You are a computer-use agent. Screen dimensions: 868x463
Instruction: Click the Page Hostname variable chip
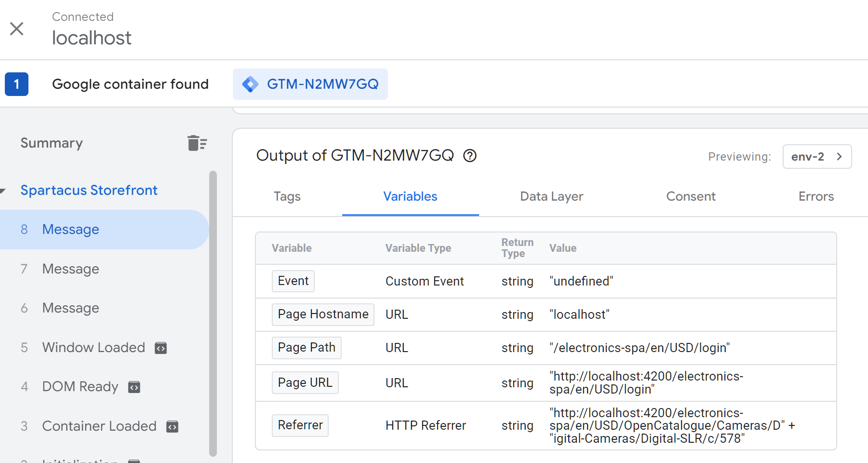pyautogui.click(x=323, y=314)
